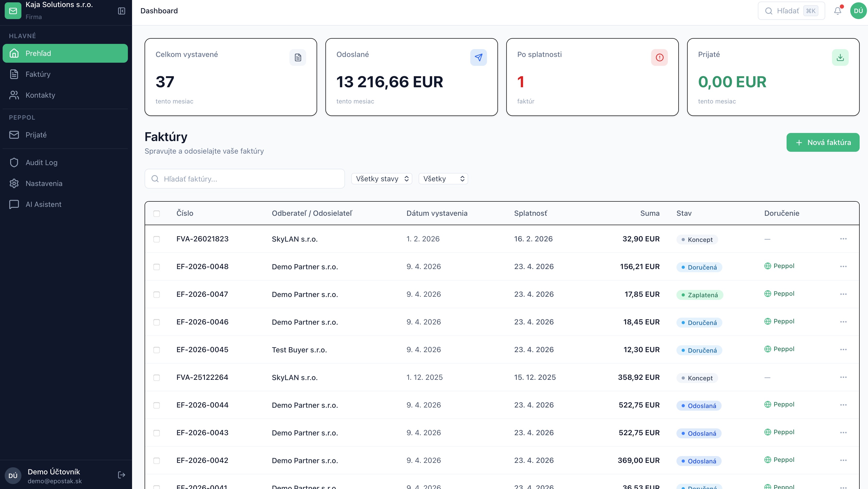
Task: Open the Všetky stavy status filter
Action: pyautogui.click(x=382, y=178)
